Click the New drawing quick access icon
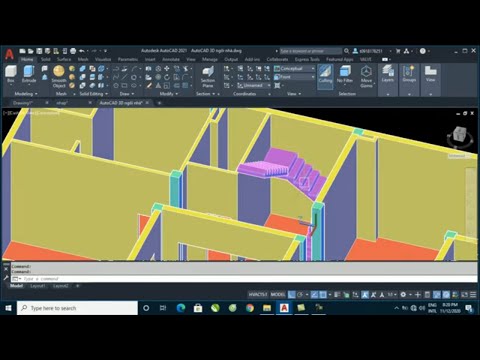The height and width of the screenshot is (360, 480). point(22,51)
